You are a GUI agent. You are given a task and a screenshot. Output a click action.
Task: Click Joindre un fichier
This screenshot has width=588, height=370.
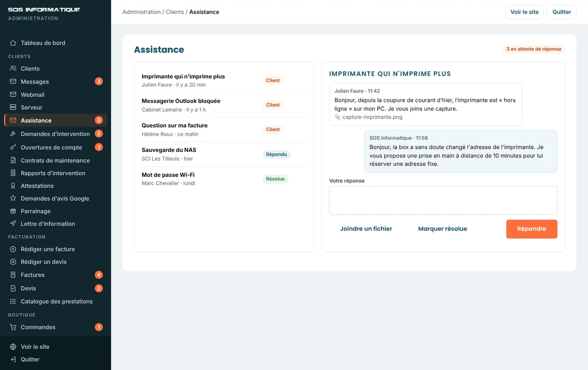pyautogui.click(x=366, y=229)
